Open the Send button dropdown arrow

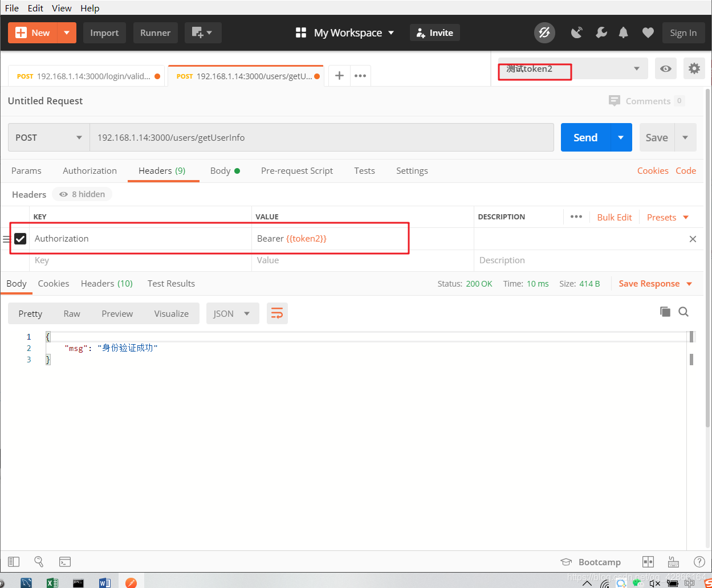[621, 137]
